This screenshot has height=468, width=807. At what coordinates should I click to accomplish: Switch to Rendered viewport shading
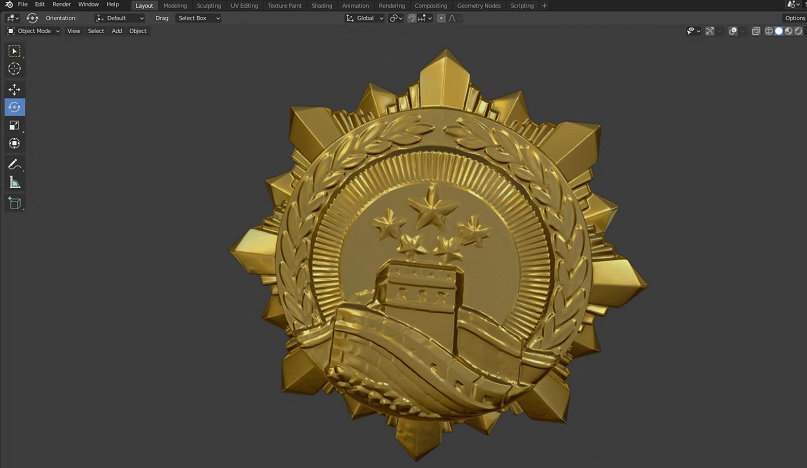[798, 31]
